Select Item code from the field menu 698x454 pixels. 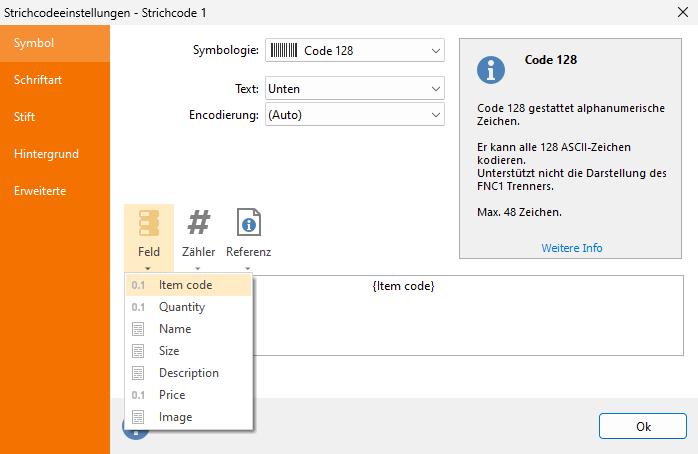[x=189, y=285]
